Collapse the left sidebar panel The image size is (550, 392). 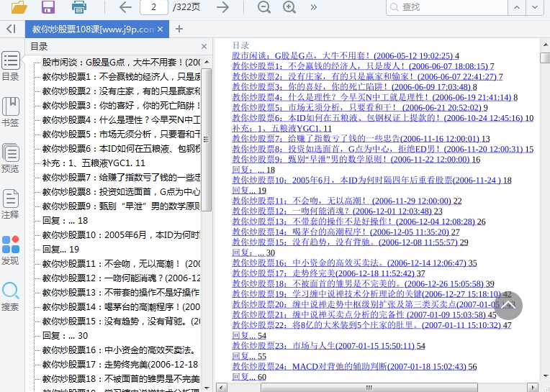click(x=11, y=29)
